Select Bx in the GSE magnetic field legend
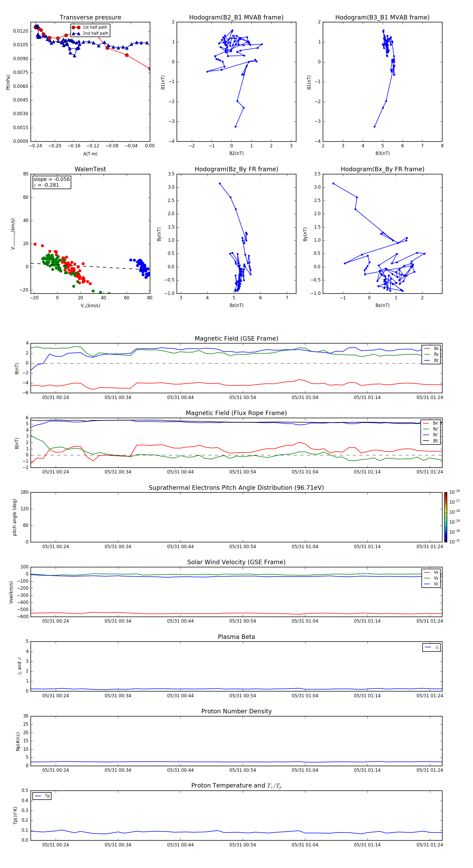This screenshot has height=868, width=473. click(x=431, y=349)
